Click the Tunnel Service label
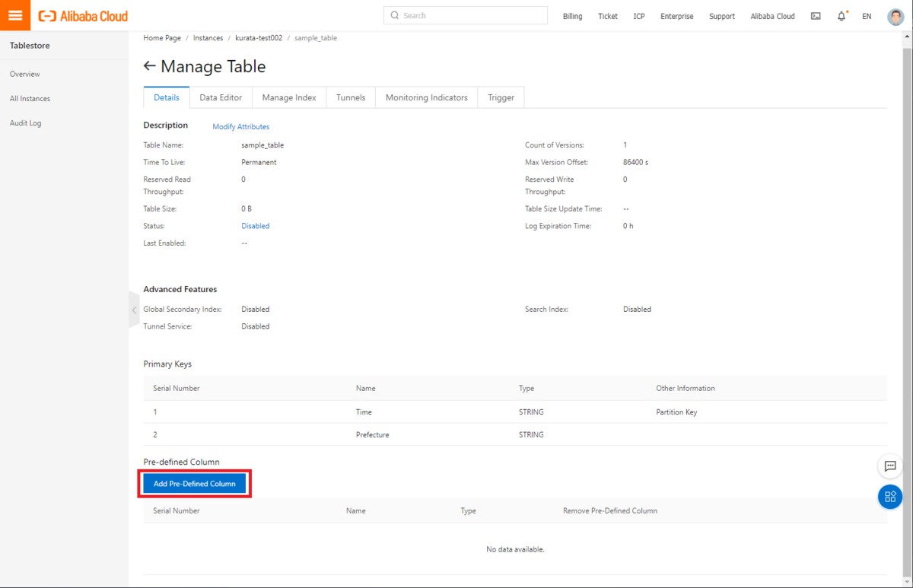 pos(167,326)
